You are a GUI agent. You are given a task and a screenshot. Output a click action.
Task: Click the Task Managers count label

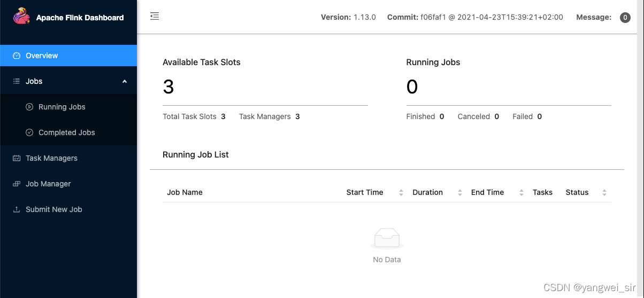[x=265, y=116]
